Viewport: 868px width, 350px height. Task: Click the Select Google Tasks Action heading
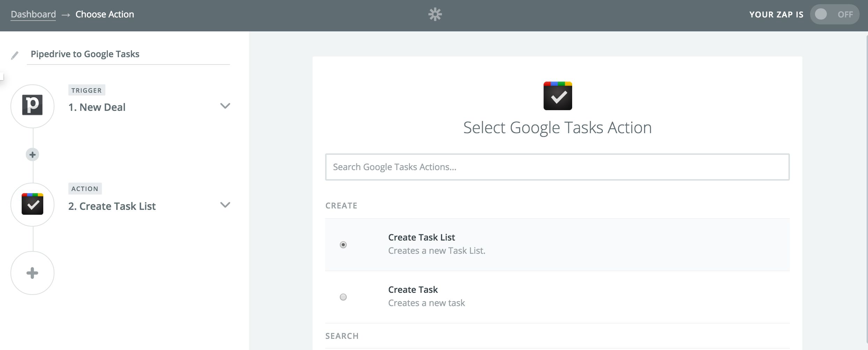[x=558, y=128]
